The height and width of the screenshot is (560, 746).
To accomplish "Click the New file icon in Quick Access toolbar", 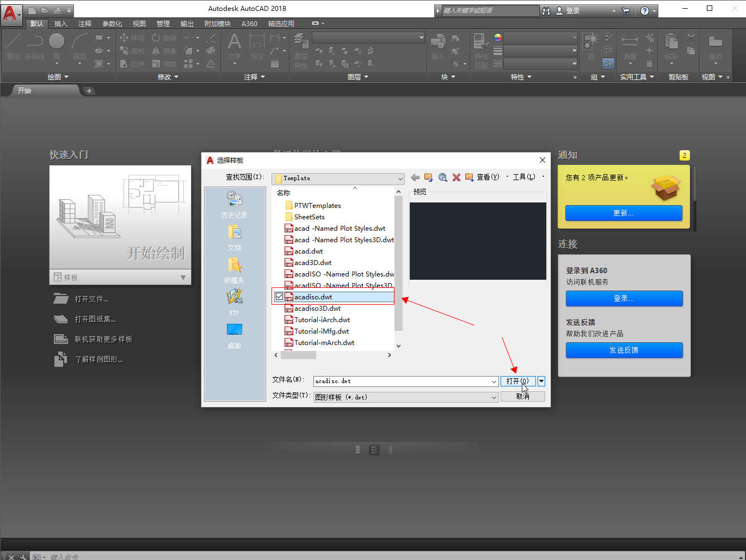I will pos(32,10).
